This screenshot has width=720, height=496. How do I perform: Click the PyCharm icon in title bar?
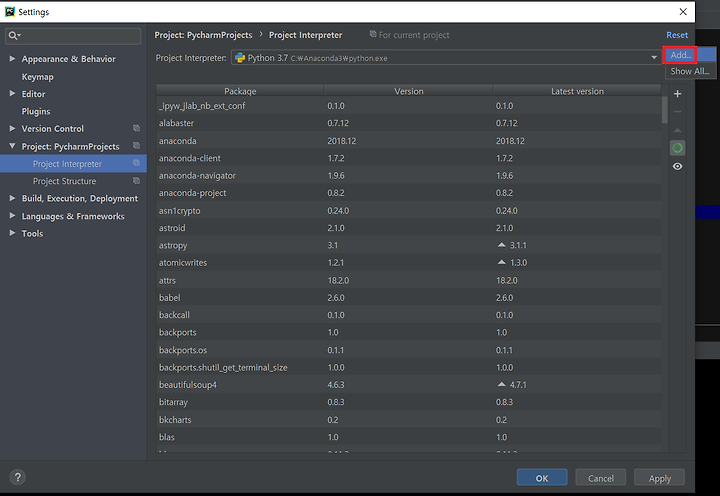(x=10, y=11)
